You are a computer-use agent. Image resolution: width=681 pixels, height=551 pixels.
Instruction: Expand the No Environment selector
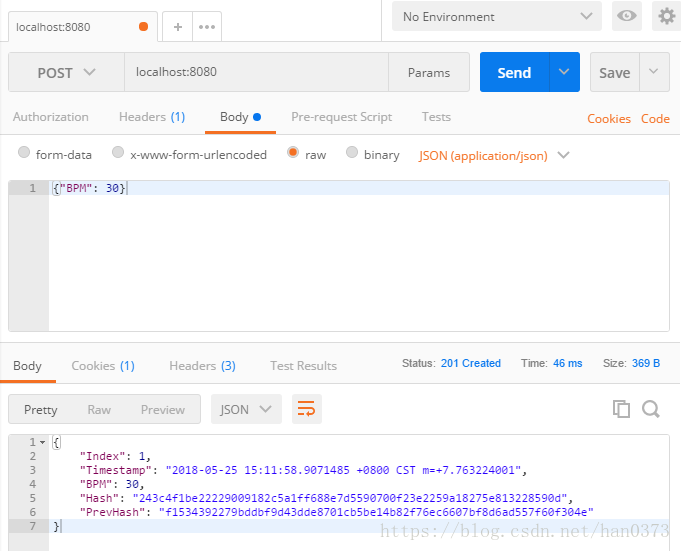pyautogui.click(x=496, y=16)
